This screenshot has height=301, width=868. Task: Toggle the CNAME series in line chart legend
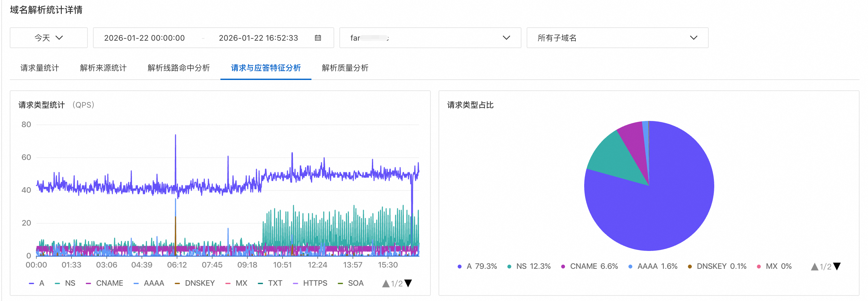coord(104,283)
